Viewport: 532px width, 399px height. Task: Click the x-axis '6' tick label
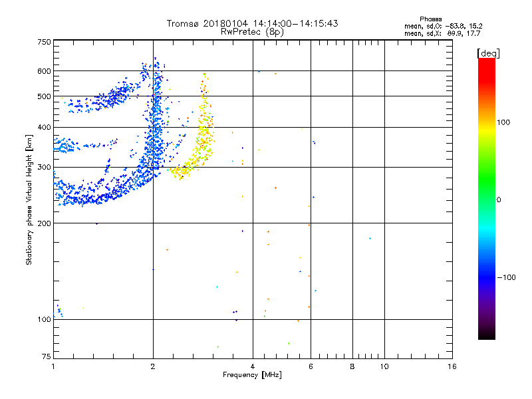click(311, 366)
